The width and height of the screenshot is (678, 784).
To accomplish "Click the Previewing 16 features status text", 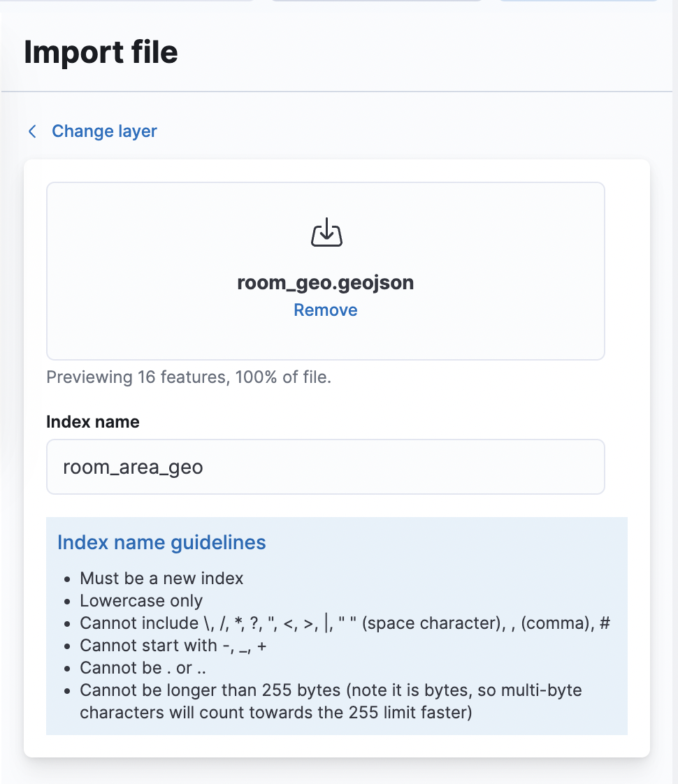I will (189, 377).
